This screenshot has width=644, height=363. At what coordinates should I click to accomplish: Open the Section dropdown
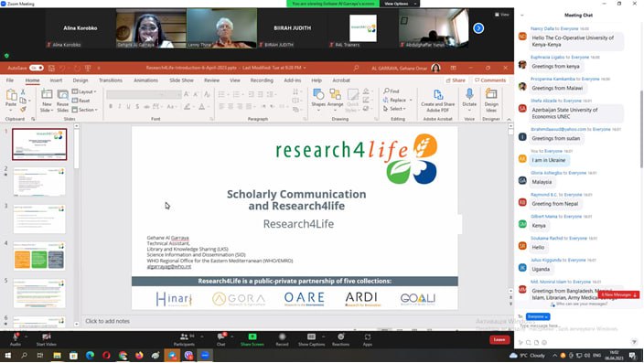(x=85, y=110)
